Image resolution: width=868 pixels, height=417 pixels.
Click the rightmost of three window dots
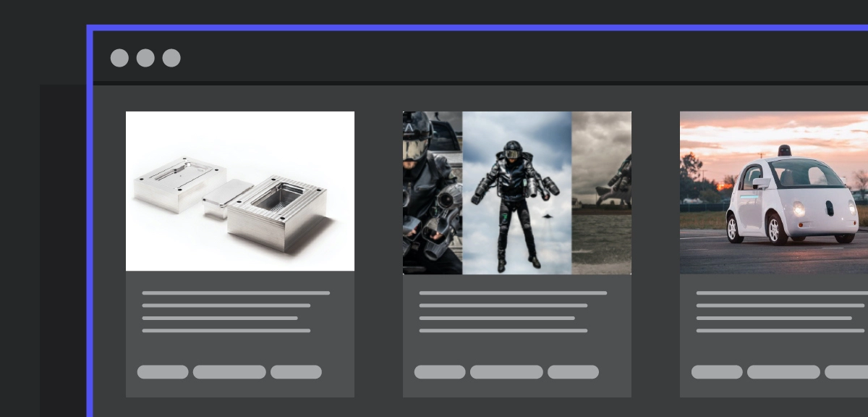(171, 58)
